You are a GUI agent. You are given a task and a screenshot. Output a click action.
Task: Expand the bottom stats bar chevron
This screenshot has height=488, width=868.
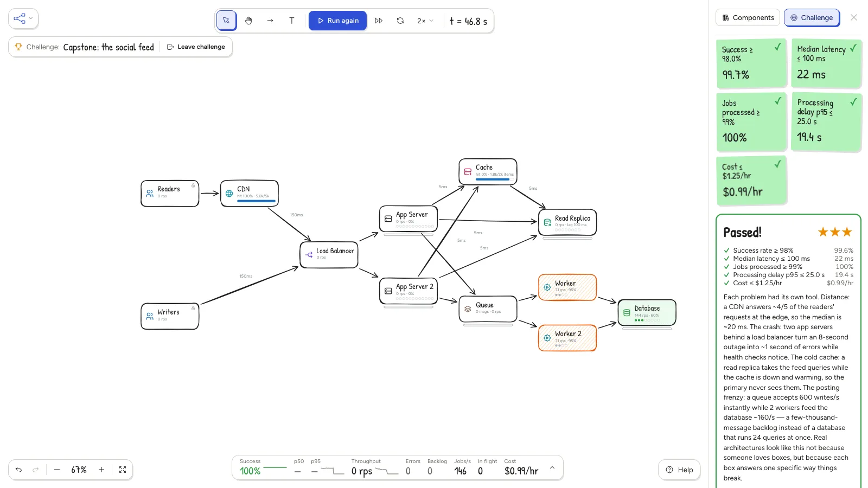pos(552,467)
